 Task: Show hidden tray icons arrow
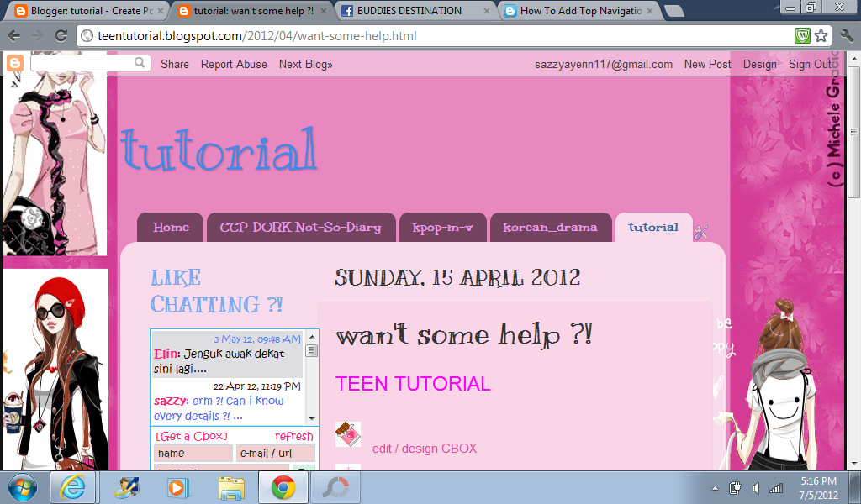tap(715, 488)
